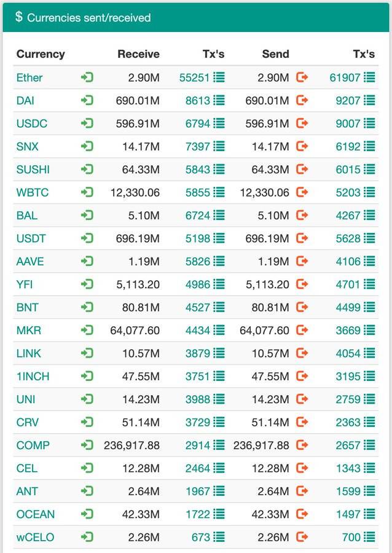The width and height of the screenshot is (392, 553).
Task: Open the SUSHI currency link
Action: coord(33,170)
